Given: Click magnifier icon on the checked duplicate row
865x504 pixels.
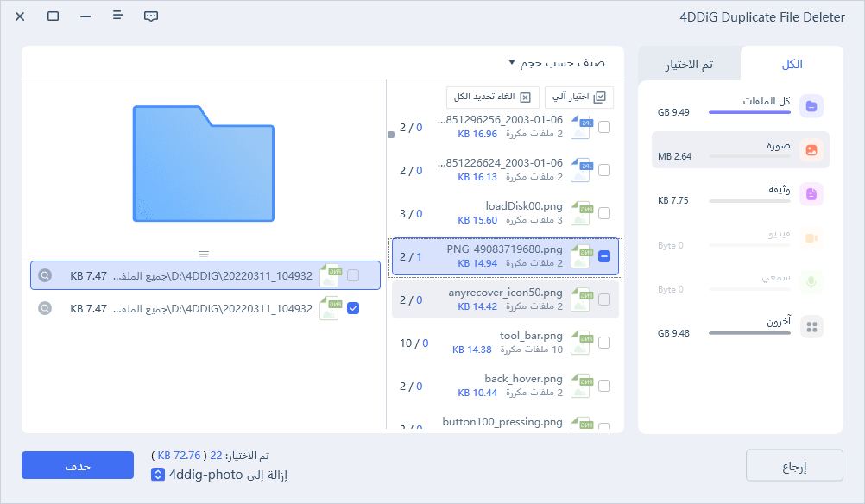Looking at the screenshot, I should click(45, 308).
